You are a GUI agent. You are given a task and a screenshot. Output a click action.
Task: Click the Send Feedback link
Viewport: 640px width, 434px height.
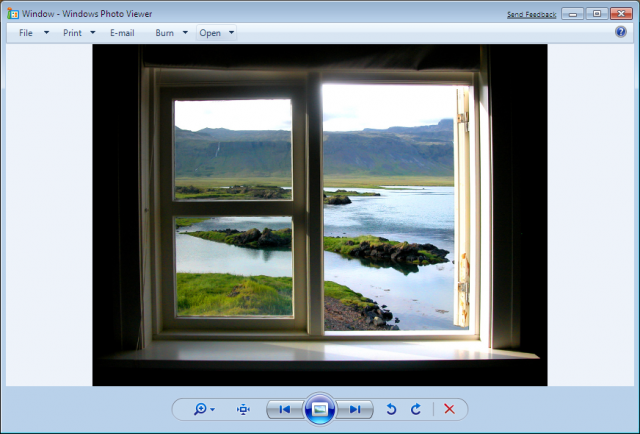[531, 15]
